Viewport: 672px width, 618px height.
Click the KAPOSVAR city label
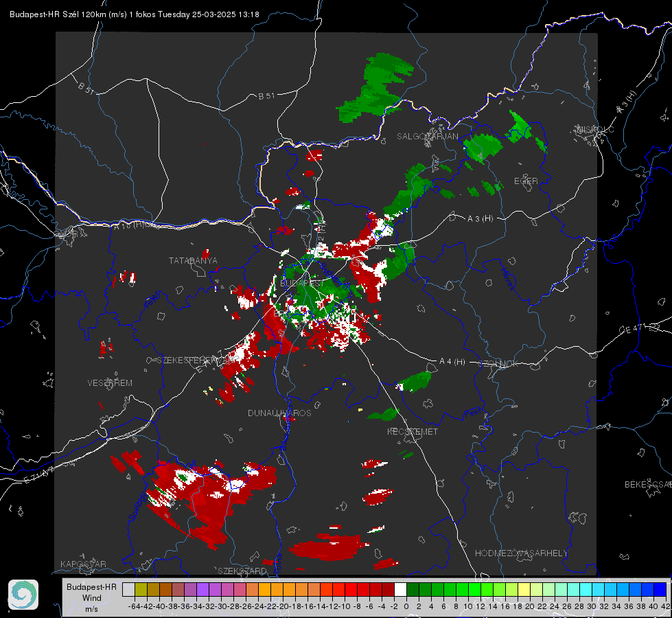pyautogui.click(x=83, y=564)
